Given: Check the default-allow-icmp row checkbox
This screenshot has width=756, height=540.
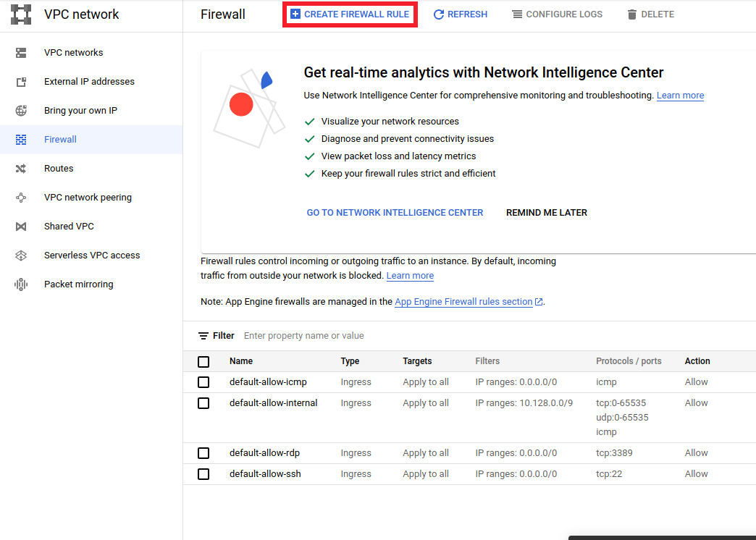Looking at the screenshot, I should (x=203, y=381).
